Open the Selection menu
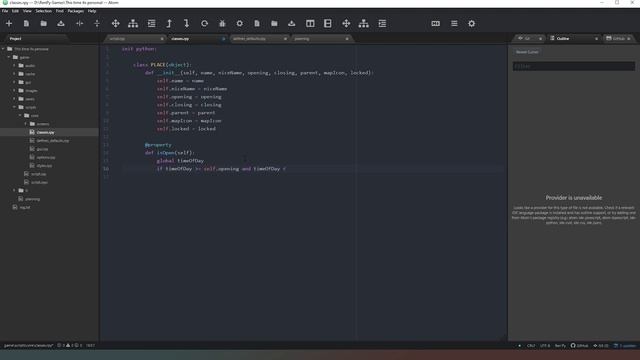 pyautogui.click(x=43, y=11)
